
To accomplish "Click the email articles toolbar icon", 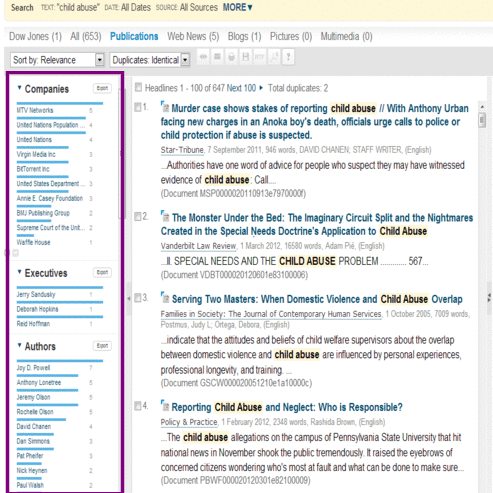I will tap(217, 57).
